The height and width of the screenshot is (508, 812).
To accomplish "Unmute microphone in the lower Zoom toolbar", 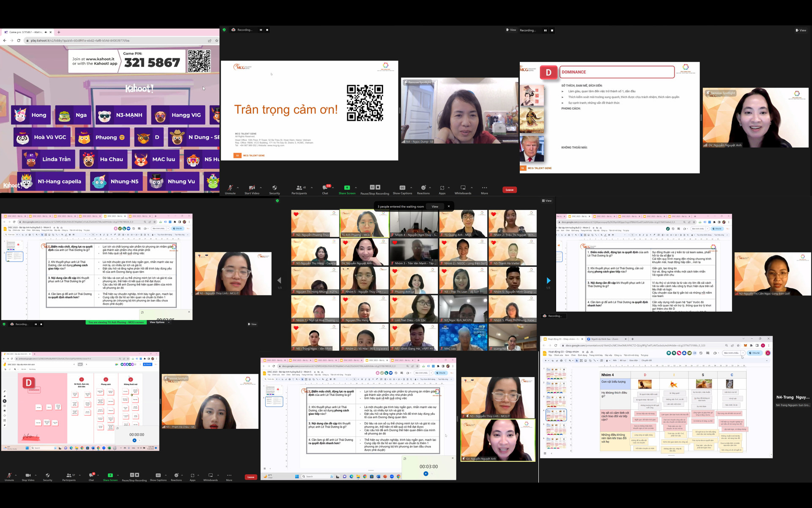I will pos(9,477).
